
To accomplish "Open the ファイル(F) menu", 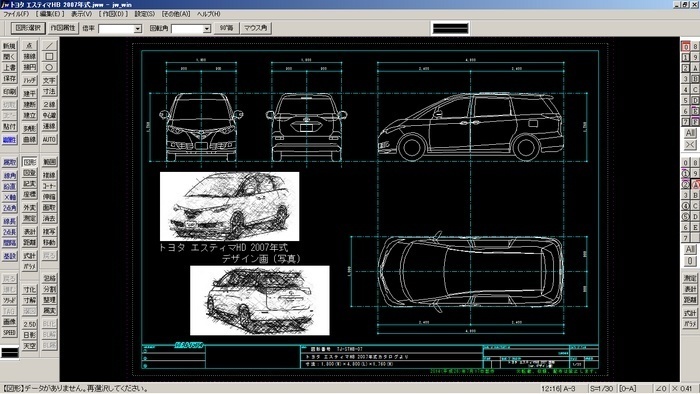I will coord(16,14).
